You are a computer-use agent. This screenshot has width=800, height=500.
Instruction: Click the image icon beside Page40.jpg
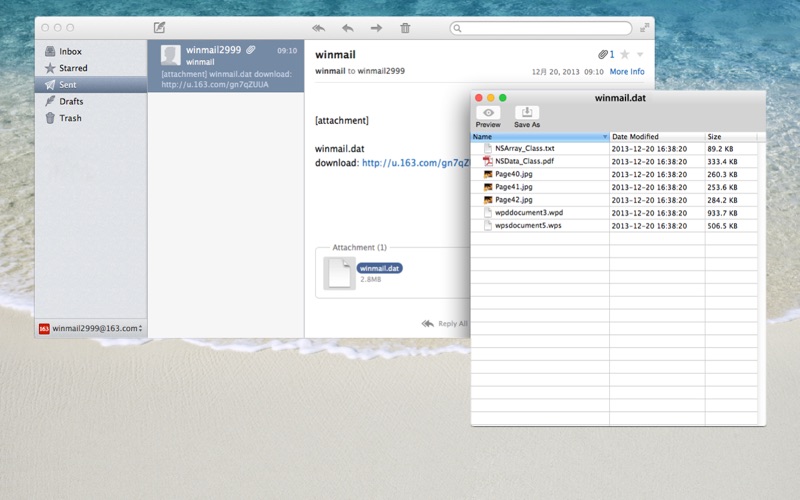488,174
